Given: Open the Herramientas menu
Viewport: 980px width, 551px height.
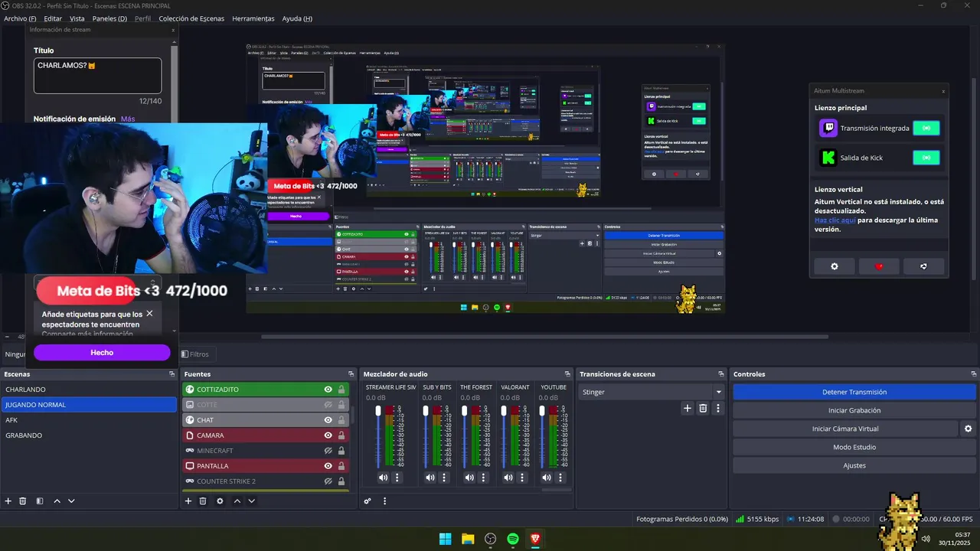Looking at the screenshot, I should click(253, 18).
